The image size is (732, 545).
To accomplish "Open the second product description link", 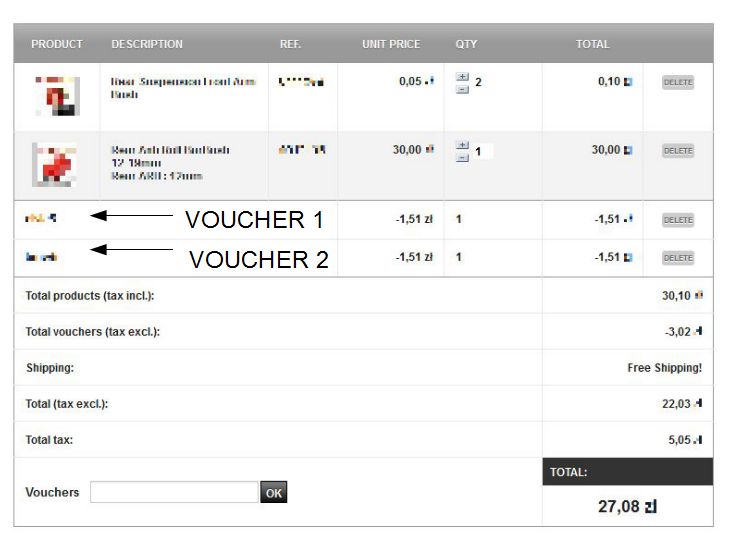I will pos(170,163).
